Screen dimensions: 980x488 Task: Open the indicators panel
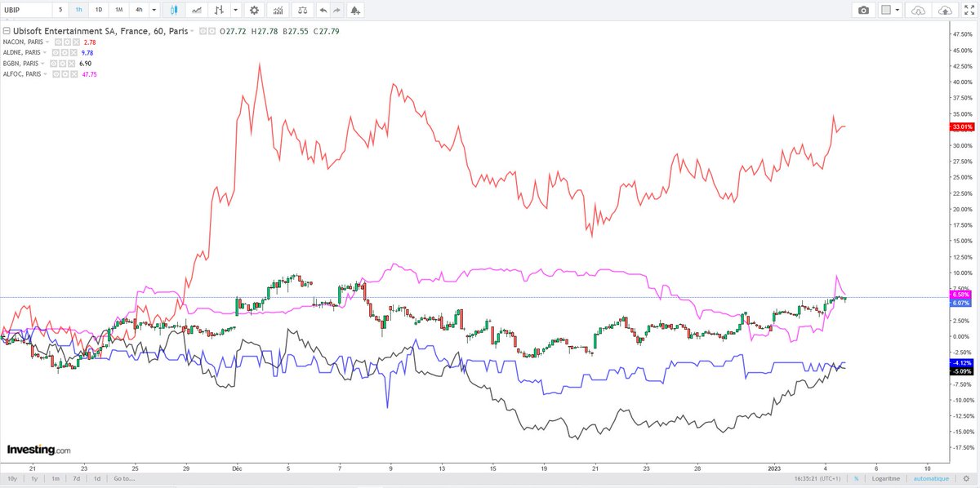pos(278,10)
